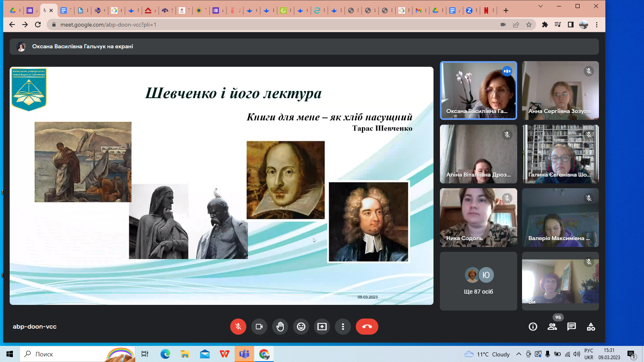The height and width of the screenshot is (362, 644).
Task: Toggle the camera off
Action: pos(259,327)
